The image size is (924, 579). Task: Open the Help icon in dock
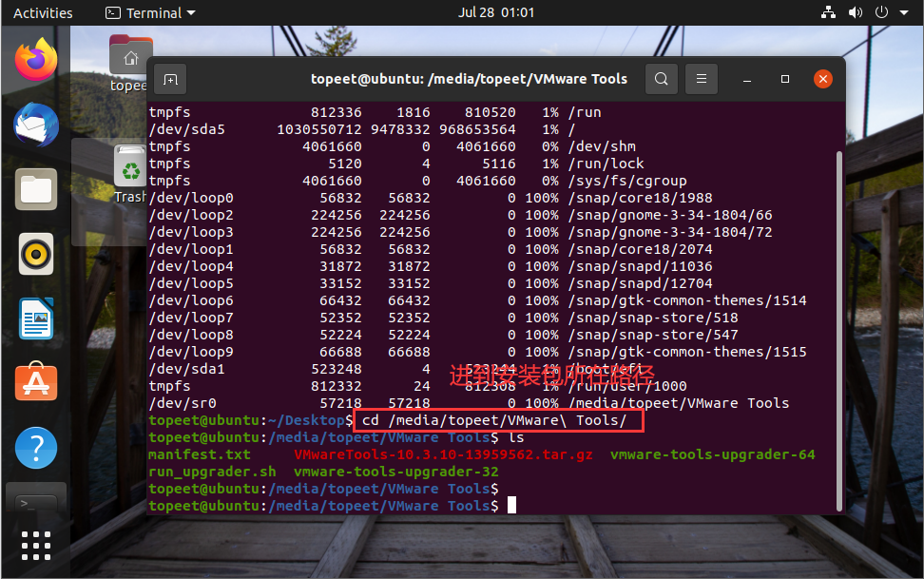(x=36, y=448)
